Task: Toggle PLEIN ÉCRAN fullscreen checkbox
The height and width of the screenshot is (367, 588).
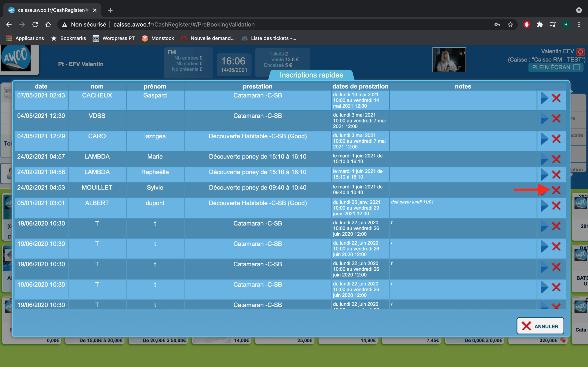Action: (576, 67)
